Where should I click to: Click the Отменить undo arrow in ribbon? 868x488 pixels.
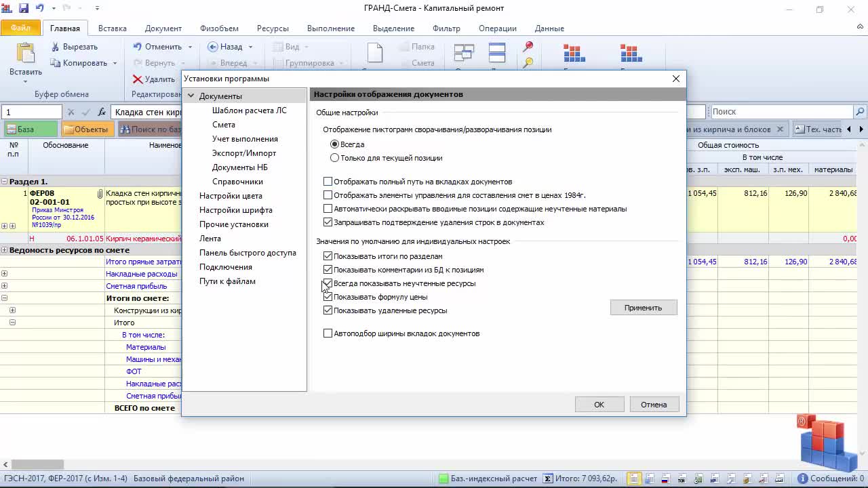(137, 47)
